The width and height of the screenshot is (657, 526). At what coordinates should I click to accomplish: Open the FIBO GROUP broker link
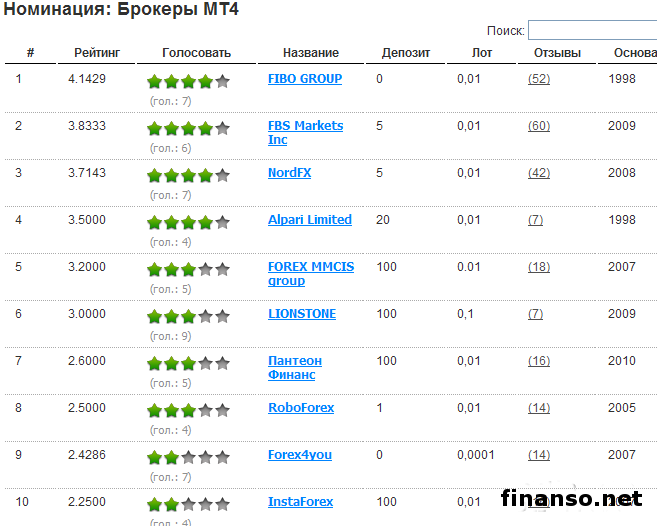(305, 79)
